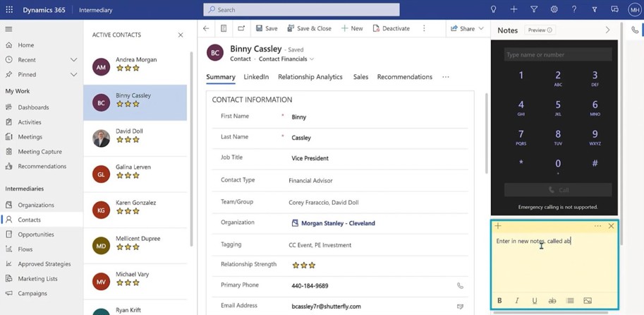Add a new sticky note with plus
This screenshot has height=315, width=644.
click(x=498, y=226)
